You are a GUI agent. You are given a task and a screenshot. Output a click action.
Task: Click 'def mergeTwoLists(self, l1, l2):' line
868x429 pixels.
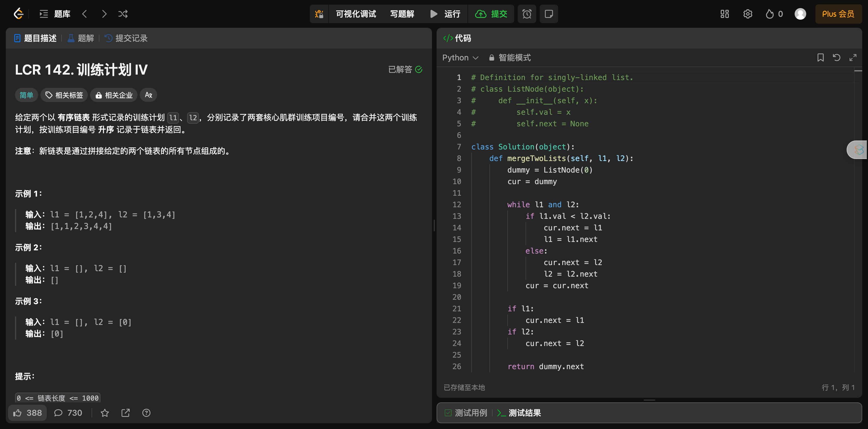[561, 158]
